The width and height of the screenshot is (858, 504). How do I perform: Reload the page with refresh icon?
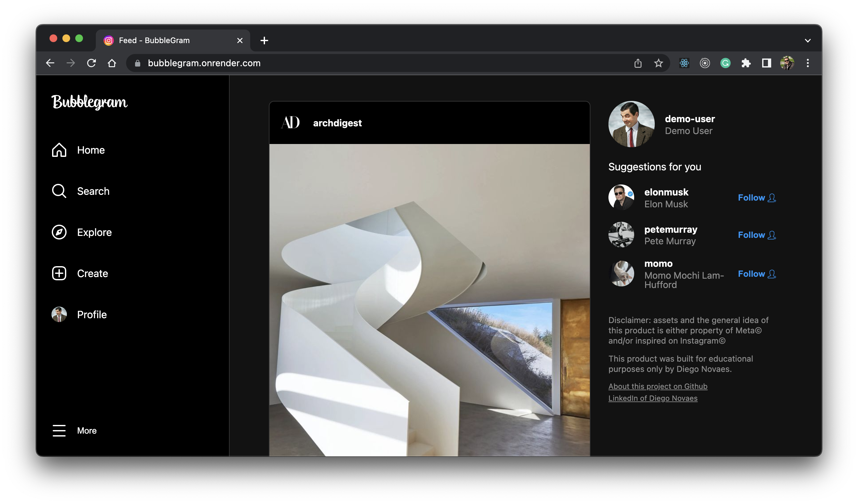[x=91, y=63]
